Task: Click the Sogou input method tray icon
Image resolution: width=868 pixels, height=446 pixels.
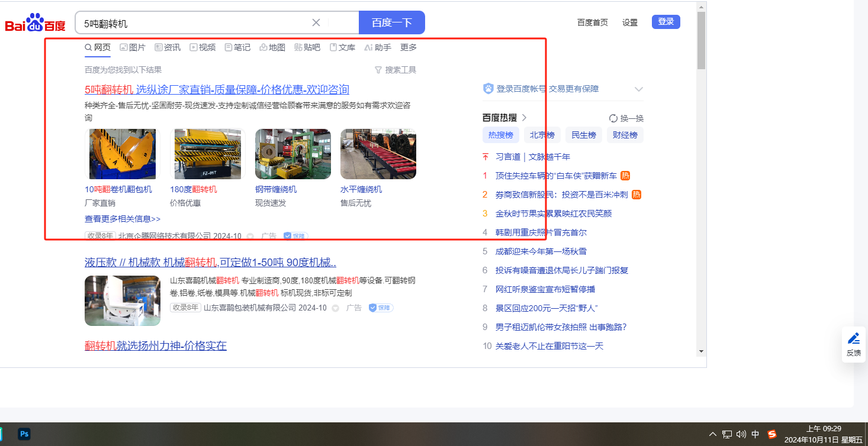Action: [x=772, y=434]
